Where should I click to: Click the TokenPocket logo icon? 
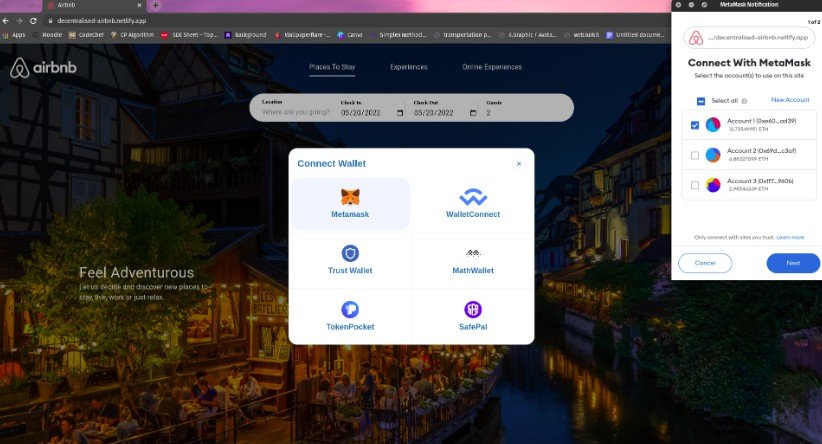(x=350, y=309)
